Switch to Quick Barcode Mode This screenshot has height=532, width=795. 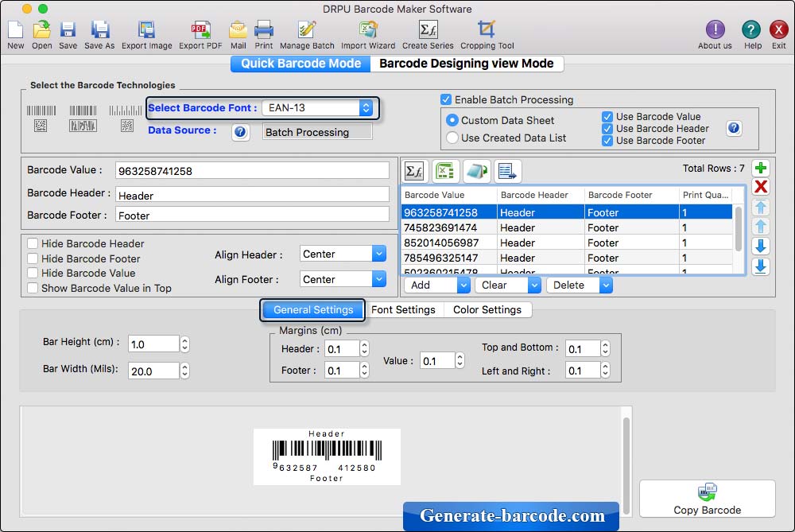(x=301, y=64)
